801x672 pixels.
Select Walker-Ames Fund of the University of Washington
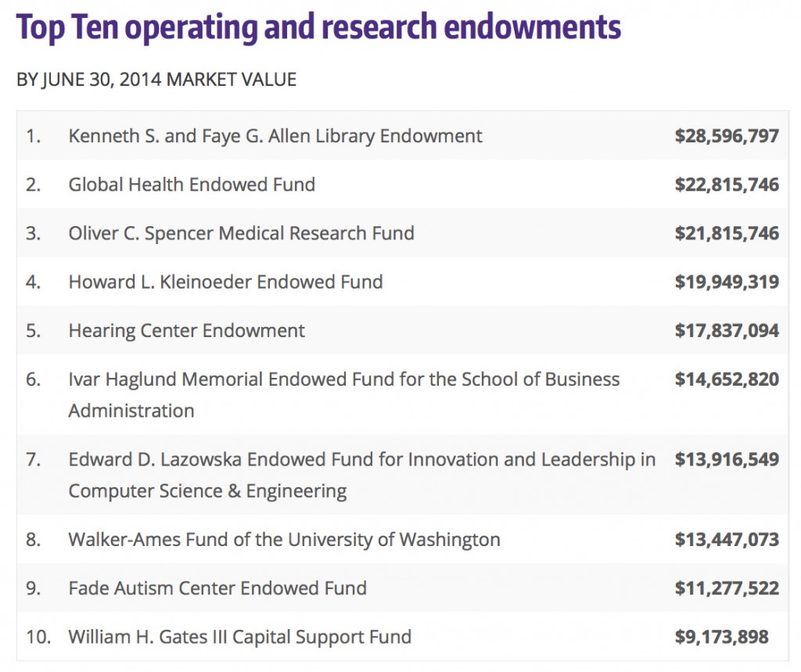point(284,539)
